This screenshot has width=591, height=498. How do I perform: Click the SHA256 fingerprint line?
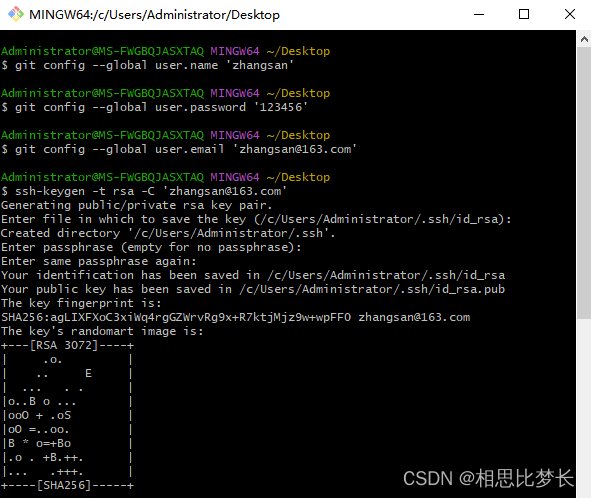pos(236,317)
